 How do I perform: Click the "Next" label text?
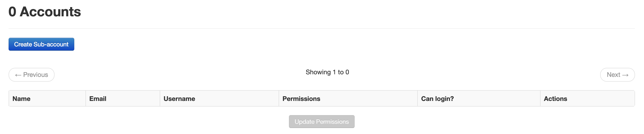coord(613,75)
